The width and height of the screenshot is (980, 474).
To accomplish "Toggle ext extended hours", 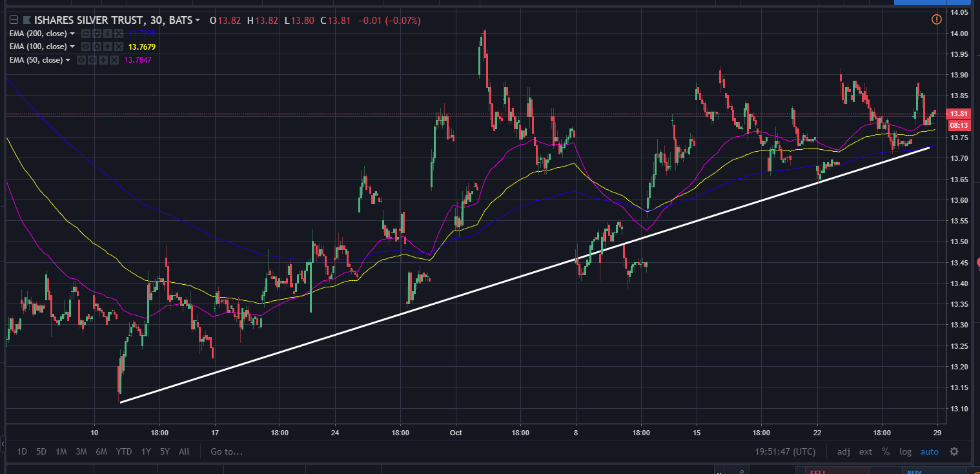I will pos(865,451).
